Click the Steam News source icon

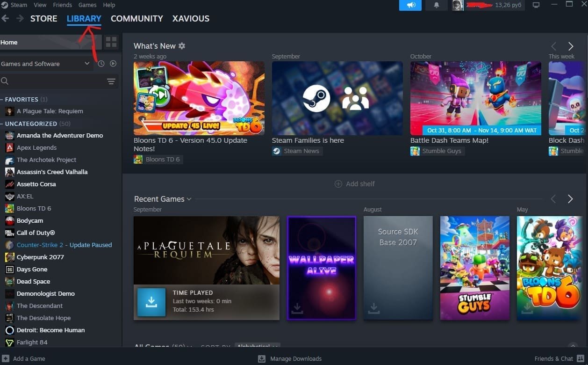click(x=276, y=151)
